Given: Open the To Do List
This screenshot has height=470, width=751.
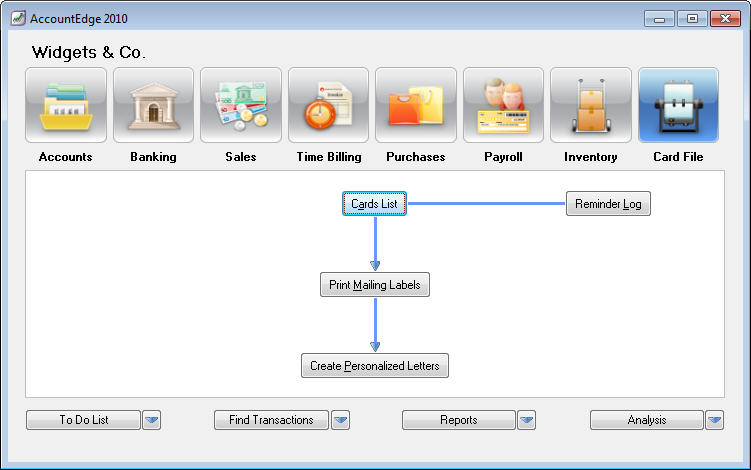Looking at the screenshot, I should pyautogui.click(x=84, y=420).
